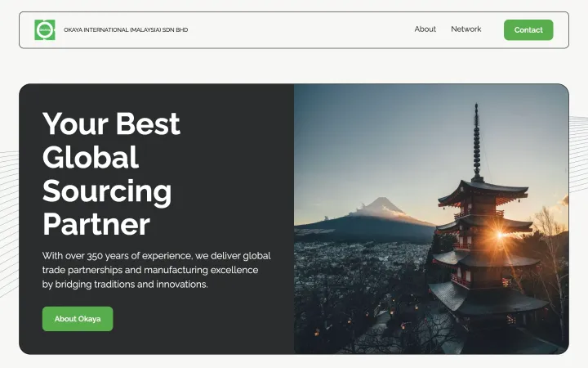Click the OKAYA INTERNATIONAL (MALAYSIA) SDN BHD text
Viewport: 588px width, 368px height.
point(126,30)
